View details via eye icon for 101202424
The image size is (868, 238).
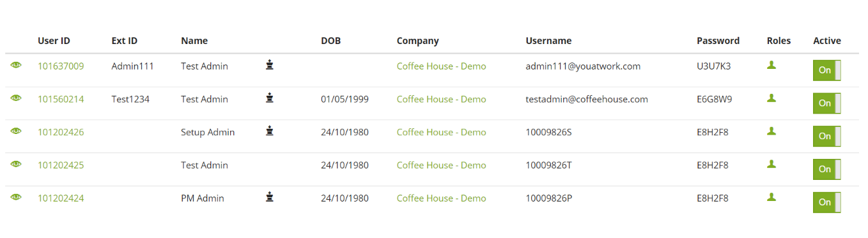[x=16, y=197]
